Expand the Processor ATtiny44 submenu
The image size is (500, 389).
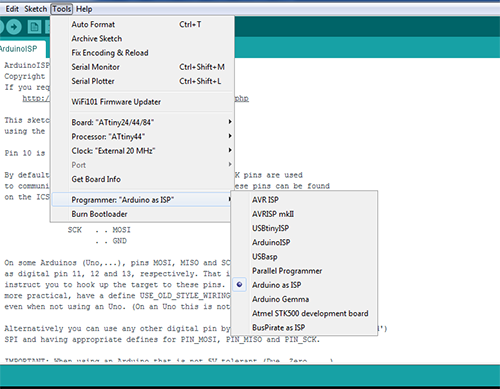141,137
